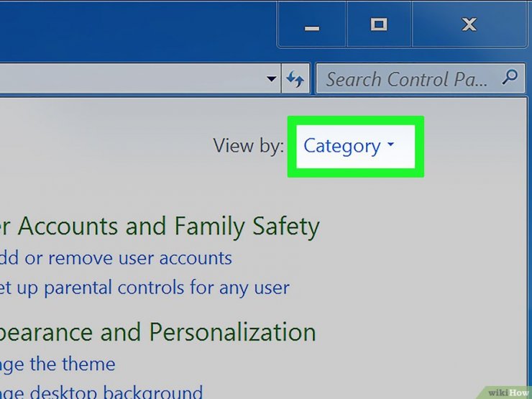This screenshot has width=532, height=399.
Task: Click the small arrow next to Category
Action: (x=391, y=145)
